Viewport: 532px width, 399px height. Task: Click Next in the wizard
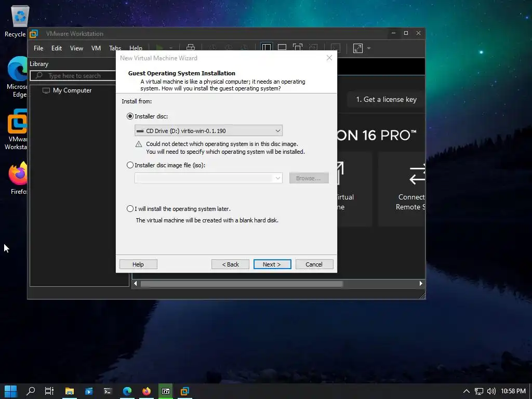pos(272,264)
